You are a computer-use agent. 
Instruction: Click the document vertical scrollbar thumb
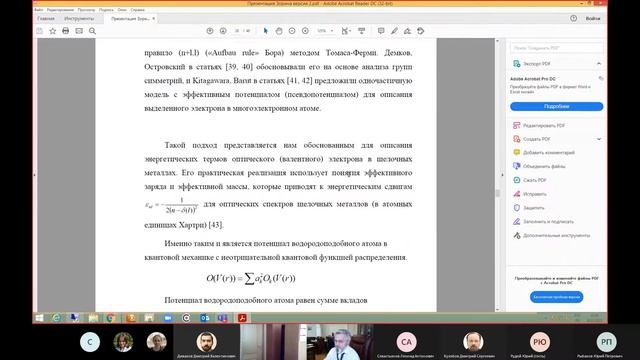click(498, 193)
